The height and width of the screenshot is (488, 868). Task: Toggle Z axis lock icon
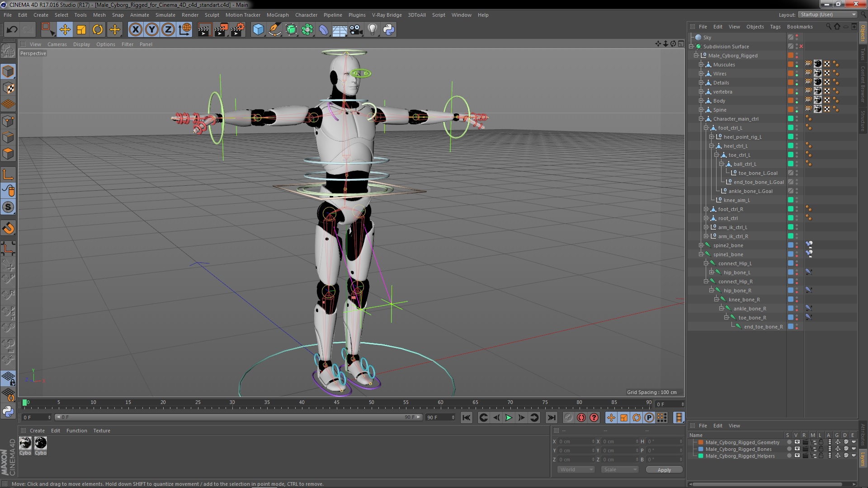tap(168, 30)
